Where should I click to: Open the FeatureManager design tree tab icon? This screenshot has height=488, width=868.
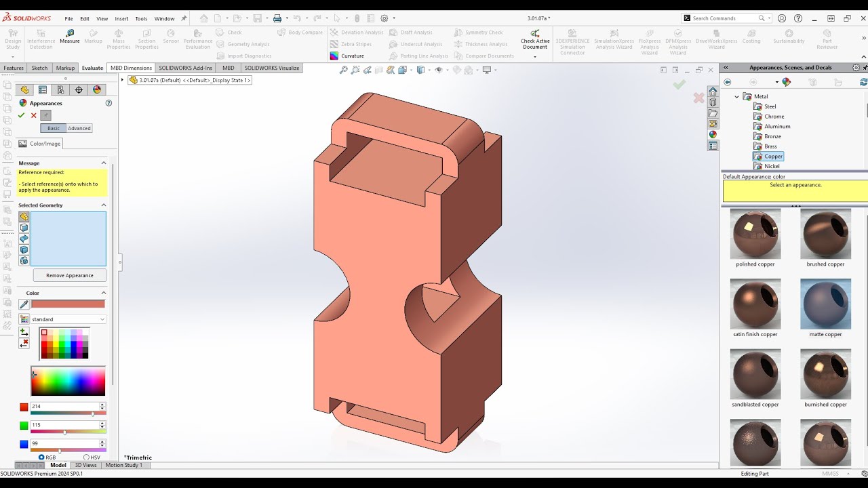tap(24, 89)
